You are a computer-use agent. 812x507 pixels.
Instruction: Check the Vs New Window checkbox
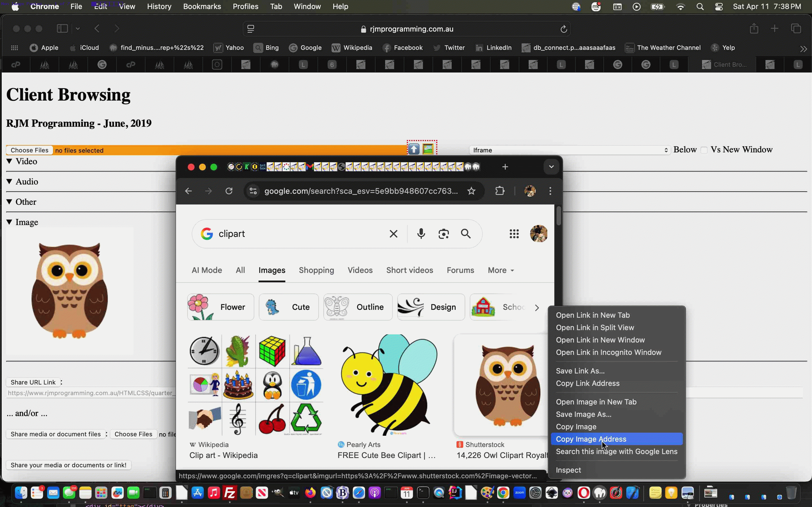click(704, 150)
